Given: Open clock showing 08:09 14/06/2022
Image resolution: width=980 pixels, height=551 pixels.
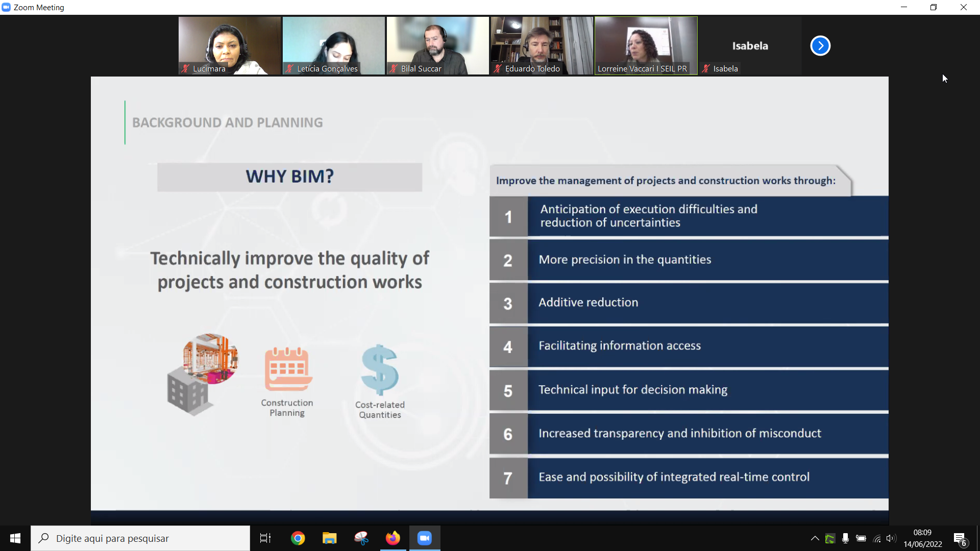Looking at the screenshot, I should tap(922, 538).
